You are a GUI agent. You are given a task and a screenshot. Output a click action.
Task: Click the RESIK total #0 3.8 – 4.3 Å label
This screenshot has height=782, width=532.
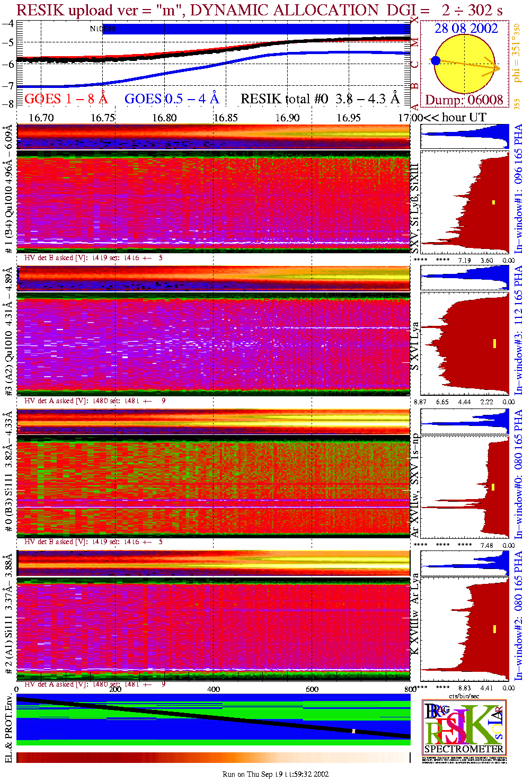(x=320, y=99)
